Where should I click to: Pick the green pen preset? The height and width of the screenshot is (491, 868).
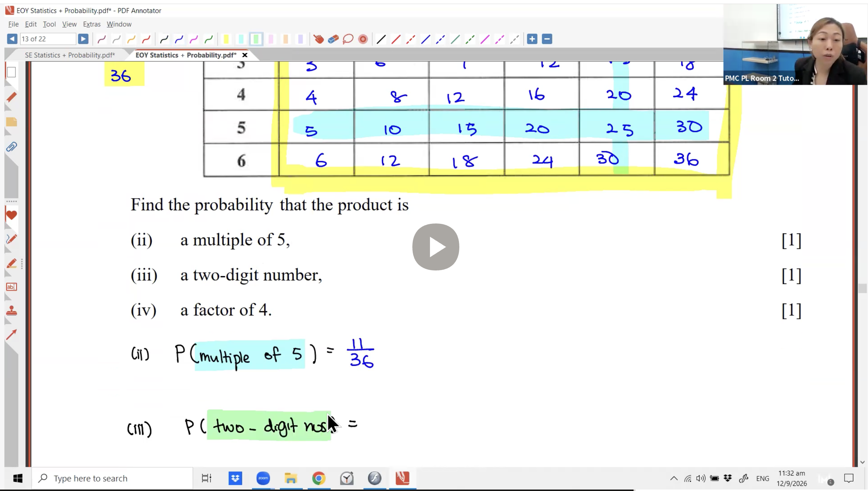pyautogui.click(x=208, y=39)
